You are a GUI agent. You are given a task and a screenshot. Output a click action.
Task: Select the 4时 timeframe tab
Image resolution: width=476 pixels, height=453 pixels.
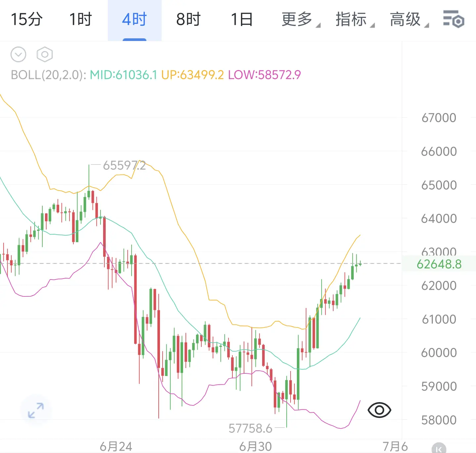coord(135,20)
